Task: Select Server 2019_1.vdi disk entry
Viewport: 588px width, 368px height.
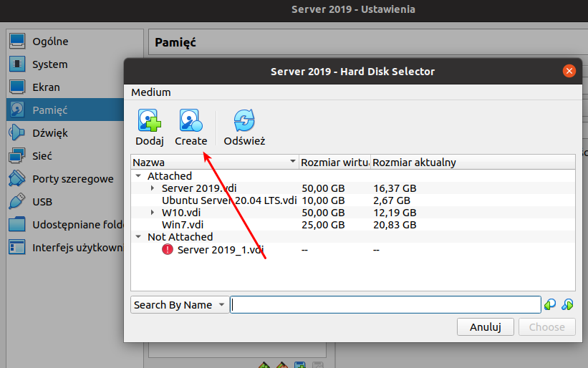Action: point(221,250)
